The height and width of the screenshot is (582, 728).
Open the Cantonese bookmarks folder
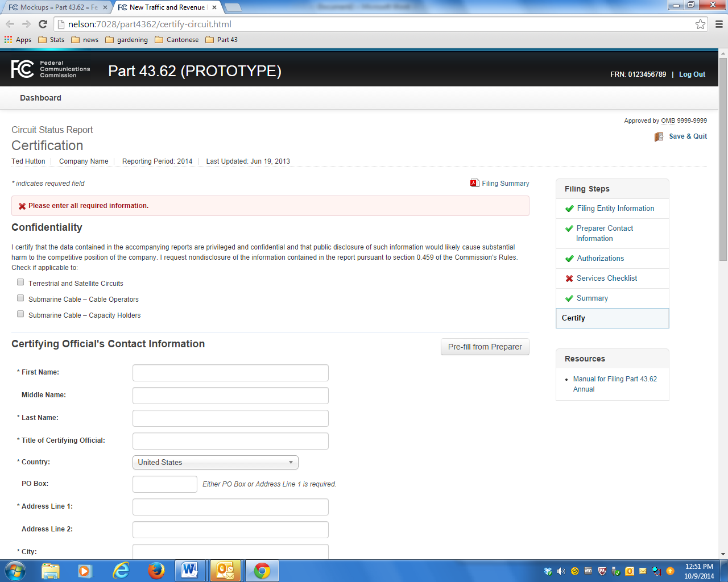[x=176, y=40]
